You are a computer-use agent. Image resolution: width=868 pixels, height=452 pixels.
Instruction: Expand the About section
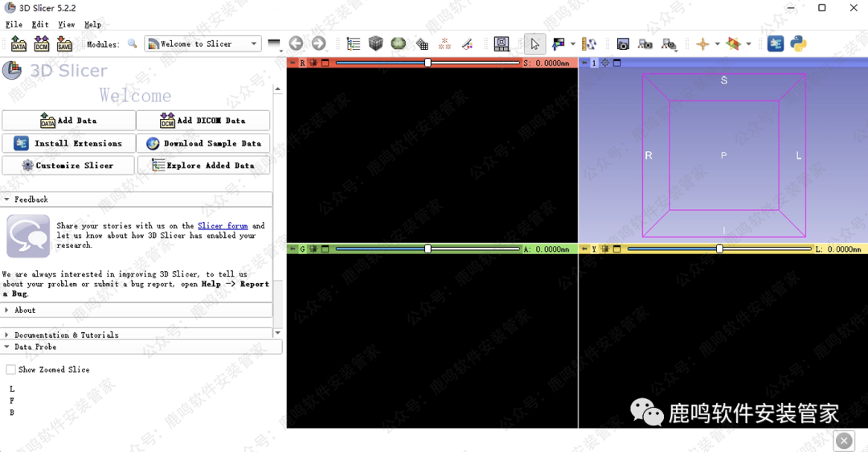pos(25,310)
